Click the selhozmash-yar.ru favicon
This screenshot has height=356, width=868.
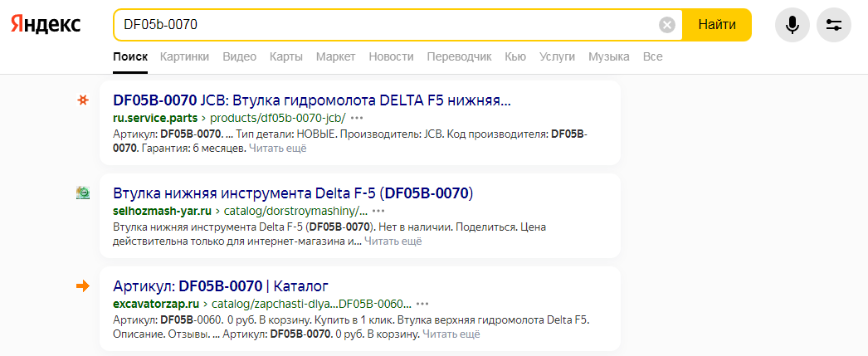click(82, 193)
